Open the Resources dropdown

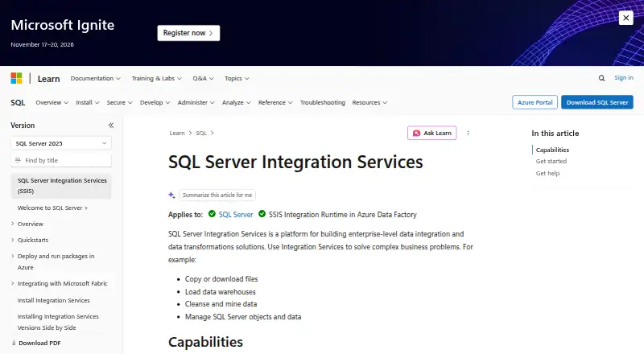tap(369, 102)
